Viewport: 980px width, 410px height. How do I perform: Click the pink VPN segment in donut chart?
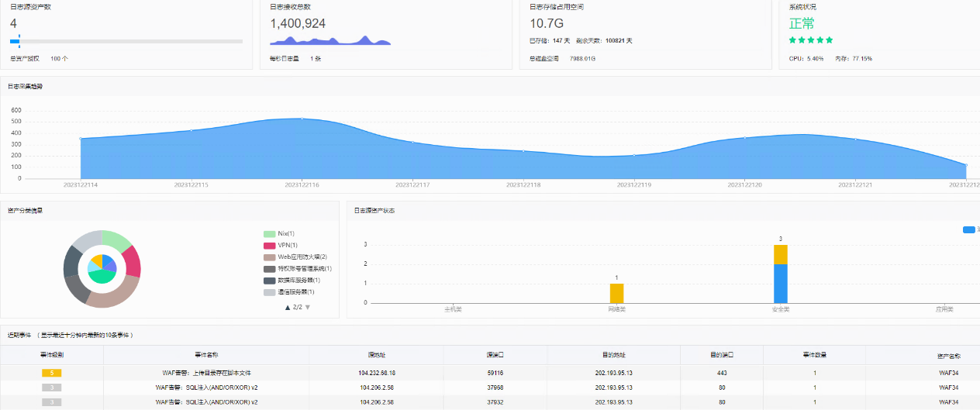pos(132,262)
